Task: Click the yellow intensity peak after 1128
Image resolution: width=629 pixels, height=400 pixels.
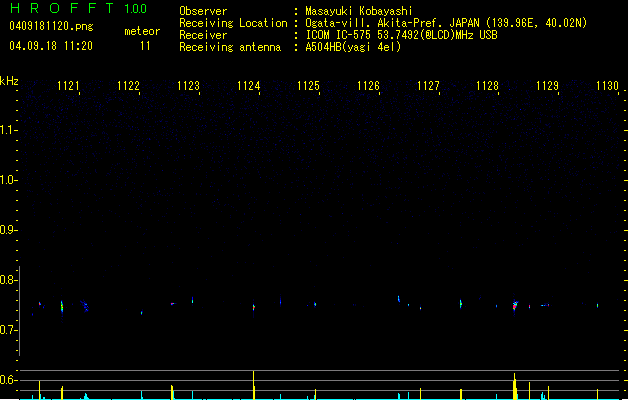Action: [x=515, y=386]
